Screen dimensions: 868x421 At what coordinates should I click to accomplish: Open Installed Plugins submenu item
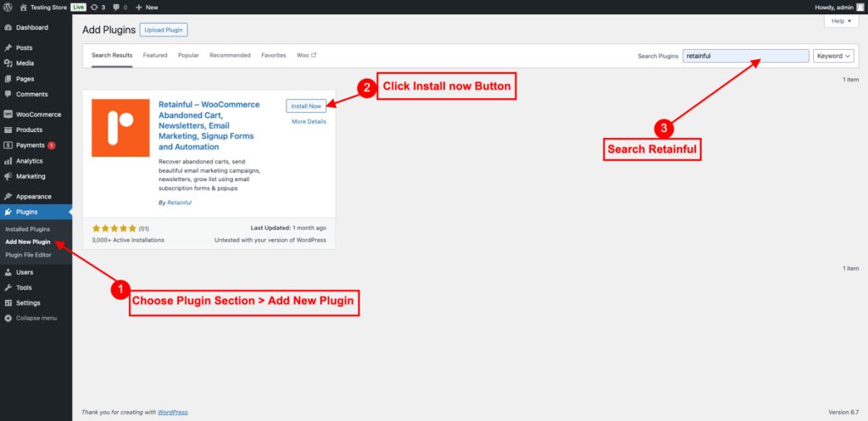[x=28, y=229]
